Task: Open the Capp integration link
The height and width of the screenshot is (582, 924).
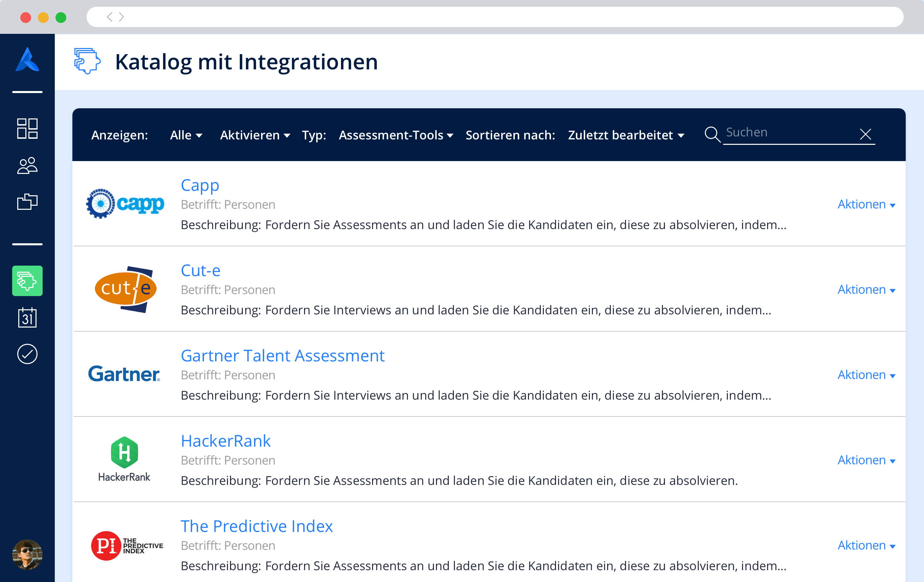Action: 200,185
